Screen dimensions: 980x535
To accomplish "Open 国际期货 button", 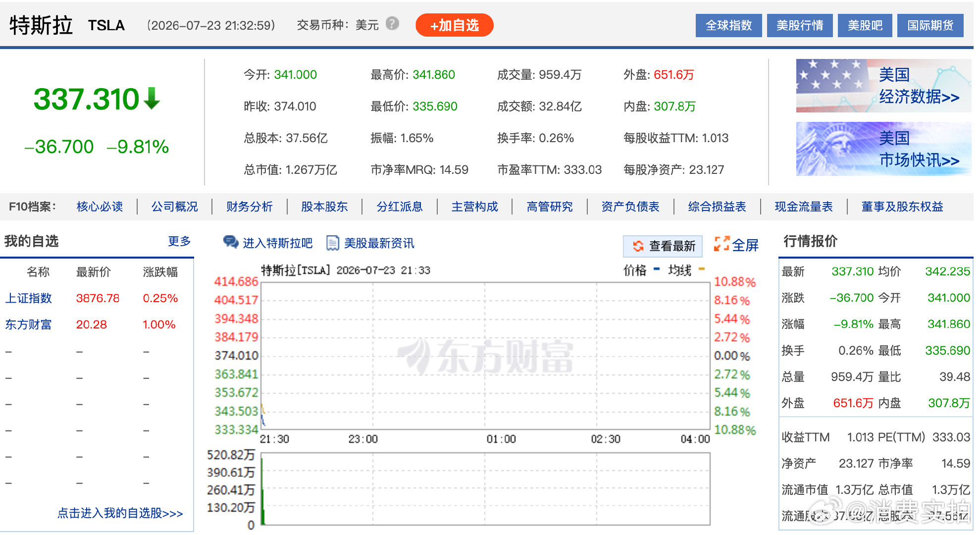I will (930, 25).
